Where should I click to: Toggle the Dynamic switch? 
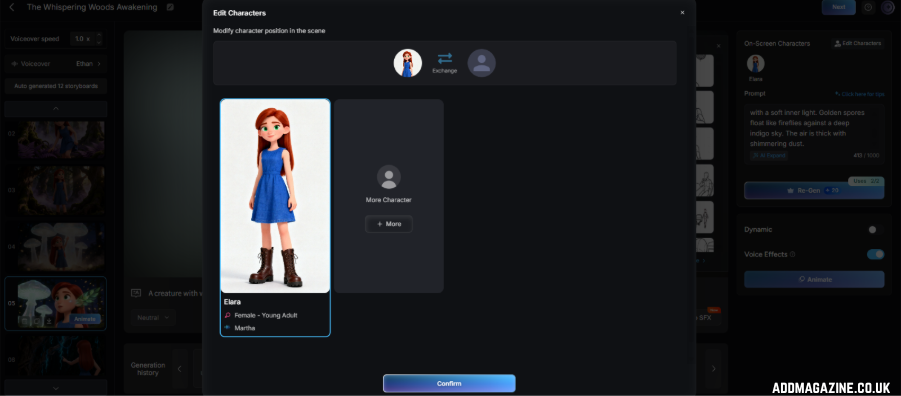tap(875, 230)
